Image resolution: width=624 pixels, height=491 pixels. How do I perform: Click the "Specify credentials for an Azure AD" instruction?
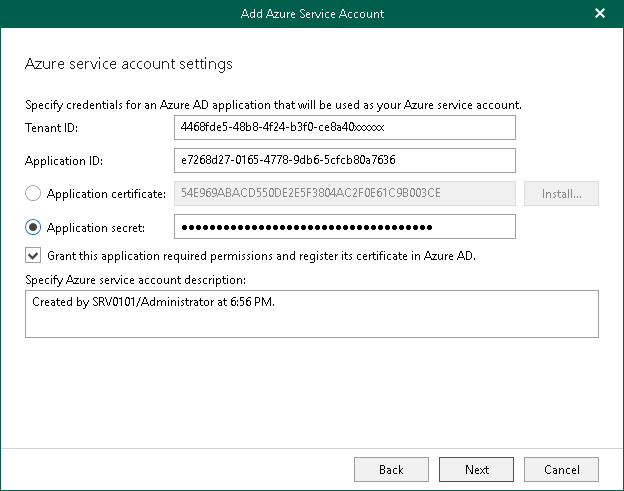click(x=272, y=105)
